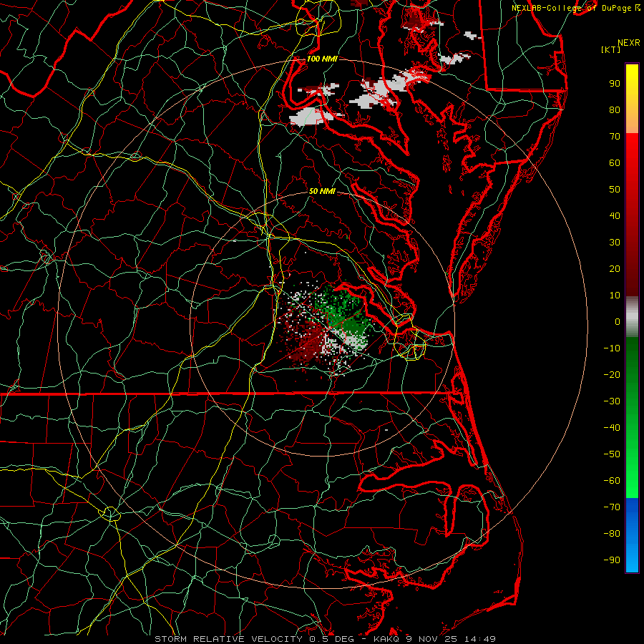Click the 0 value on velocity scale
The width and height of the screenshot is (644, 644).
tap(618, 321)
